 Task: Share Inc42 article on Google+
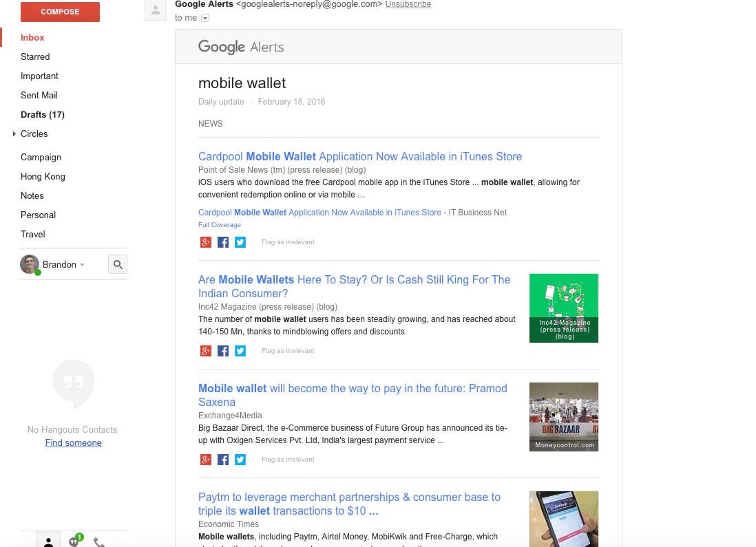(206, 351)
